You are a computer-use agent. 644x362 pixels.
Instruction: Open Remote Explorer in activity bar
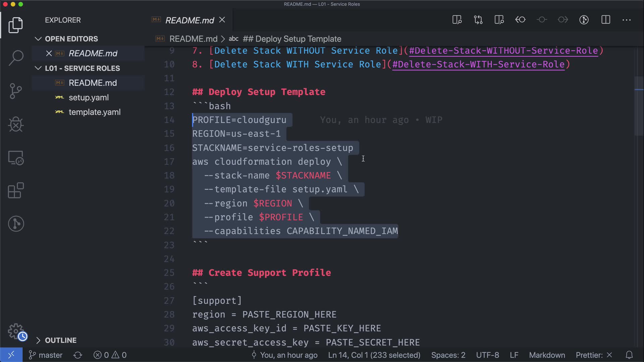tap(16, 158)
